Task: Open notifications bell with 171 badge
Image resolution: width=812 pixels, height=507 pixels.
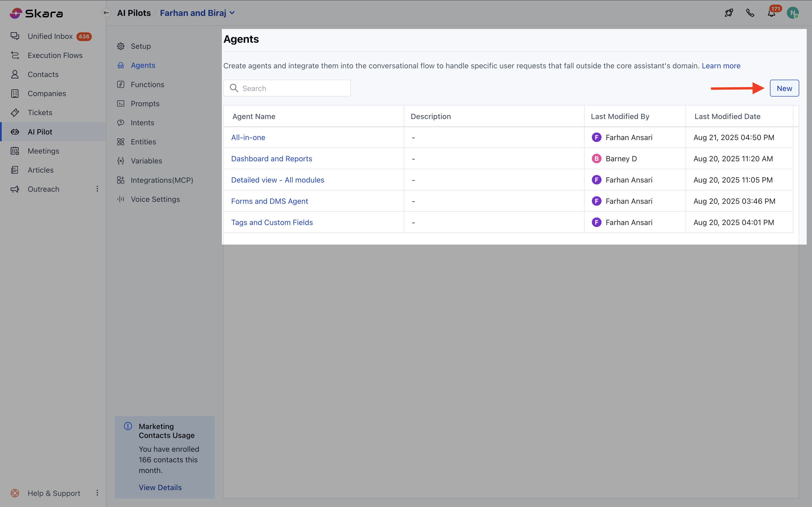Action: tap(771, 14)
